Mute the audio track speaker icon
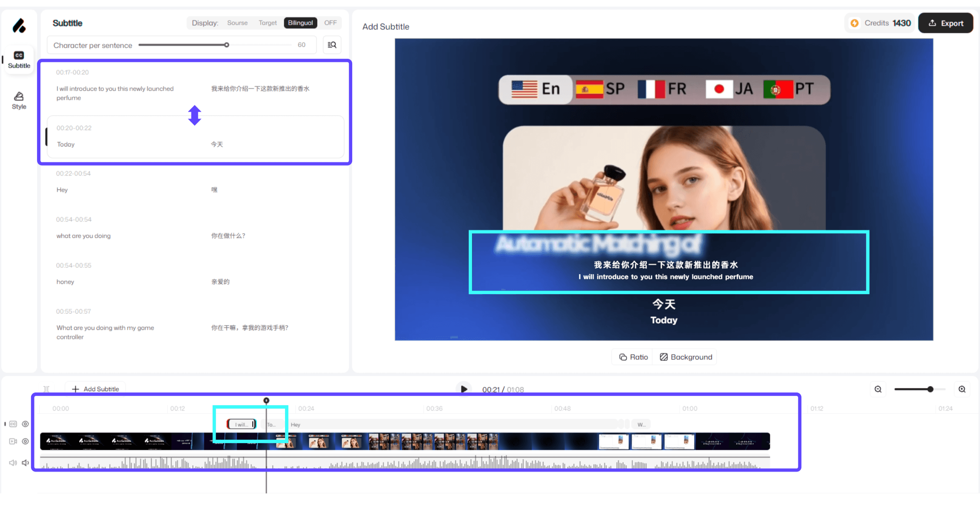 [x=26, y=463]
